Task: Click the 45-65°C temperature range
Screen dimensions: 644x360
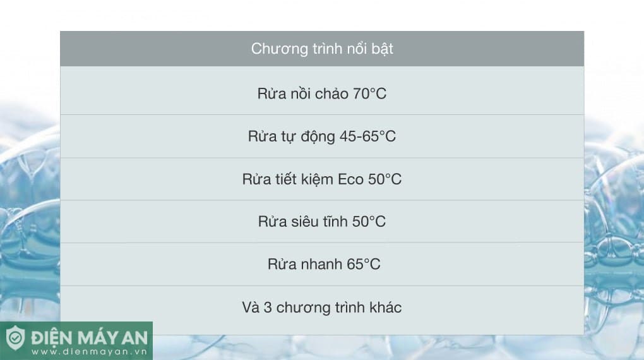Action: pyautogui.click(x=367, y=136)
